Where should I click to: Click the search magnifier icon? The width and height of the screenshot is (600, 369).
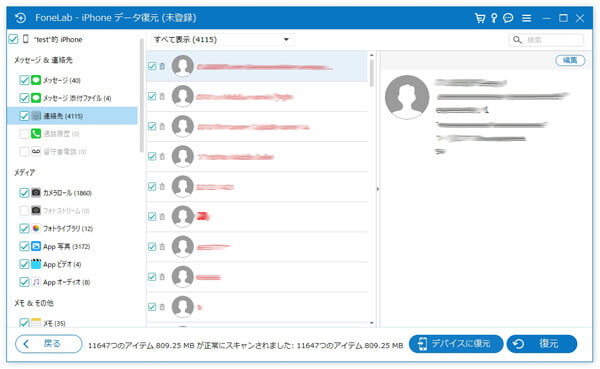[517, 40]
